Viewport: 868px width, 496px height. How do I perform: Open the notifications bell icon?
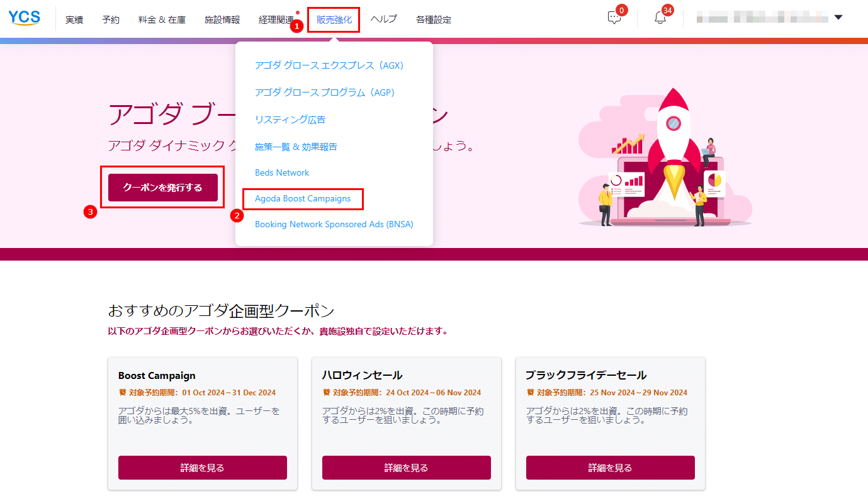pos(660,18)
